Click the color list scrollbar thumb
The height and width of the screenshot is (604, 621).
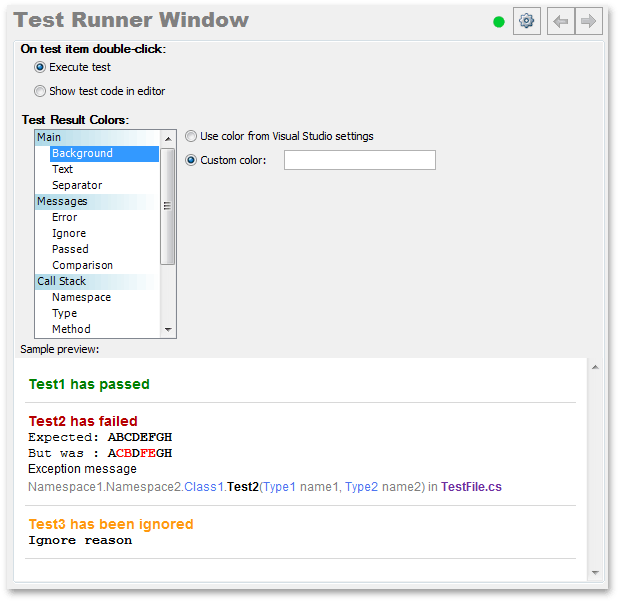pos(168,206)
